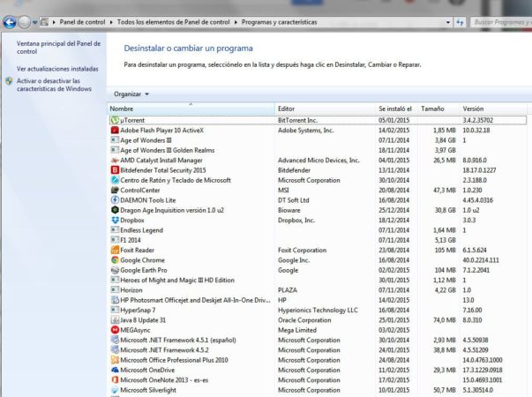Click the Google Chrome icon
The height and width of the screenshot is (397, 532).
tap(115, 260)
